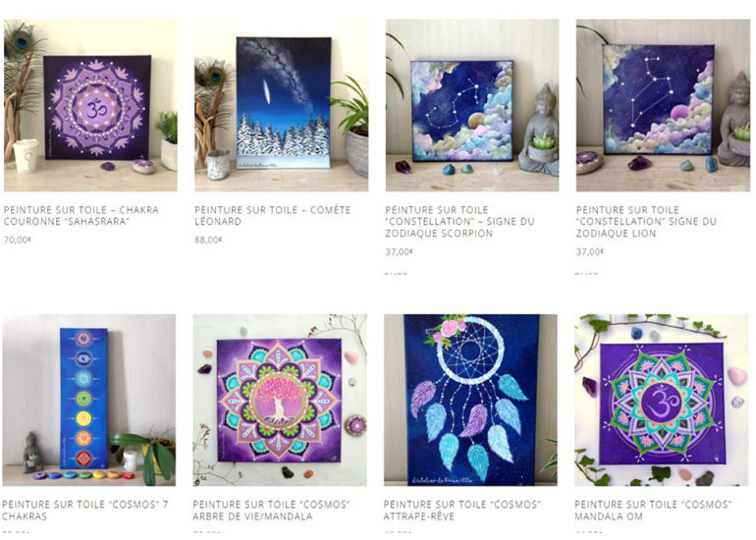Go to the "Cosmos" Mandala Om product title

[x=653, y=511]
